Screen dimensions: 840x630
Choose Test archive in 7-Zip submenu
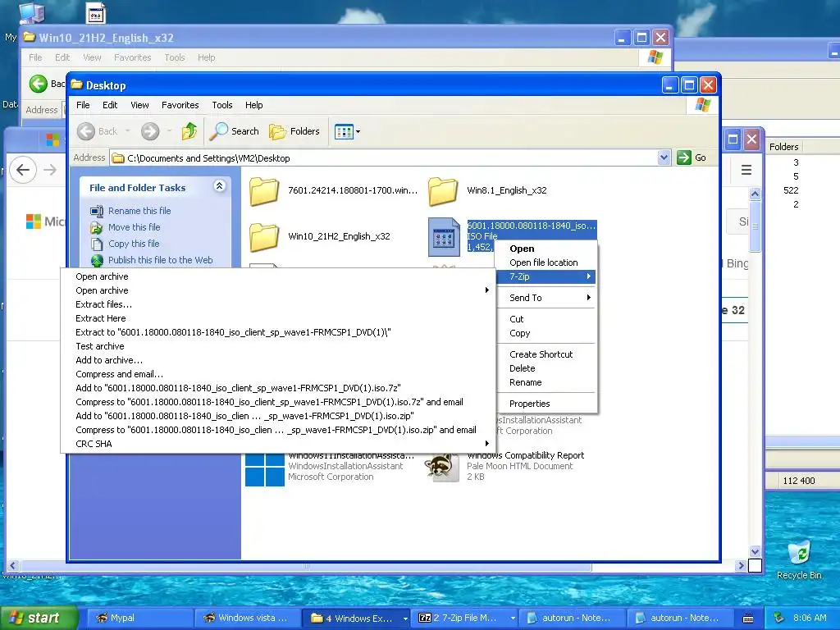[x=278, y=346]
